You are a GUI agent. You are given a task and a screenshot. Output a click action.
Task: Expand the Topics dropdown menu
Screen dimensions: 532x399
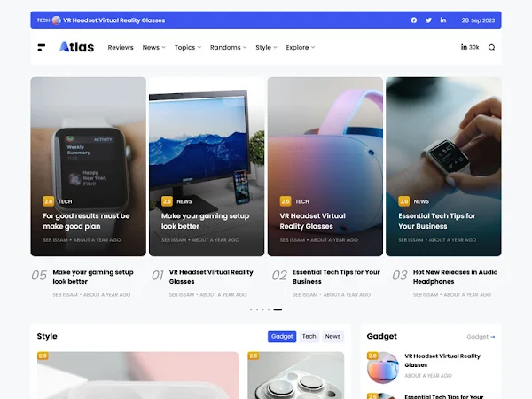coord(188,48)
